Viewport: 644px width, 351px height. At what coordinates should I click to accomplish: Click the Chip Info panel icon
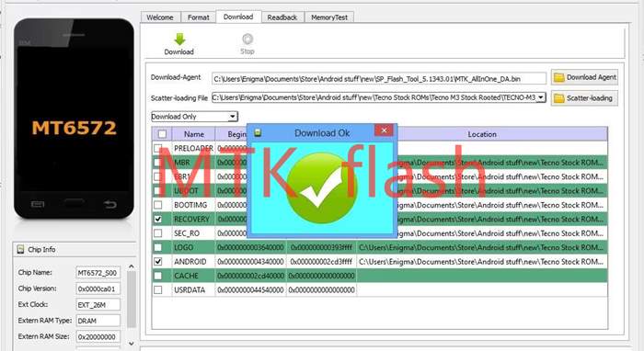pos(20,249)
